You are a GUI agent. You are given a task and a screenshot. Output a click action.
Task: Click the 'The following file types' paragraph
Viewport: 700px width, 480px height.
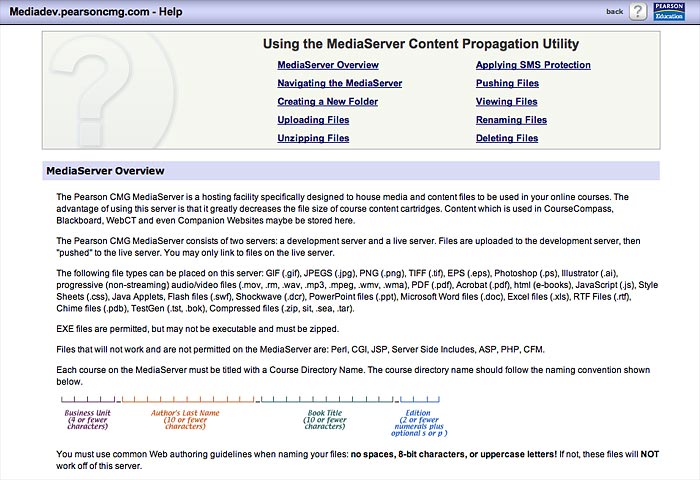tap(357, 291)
